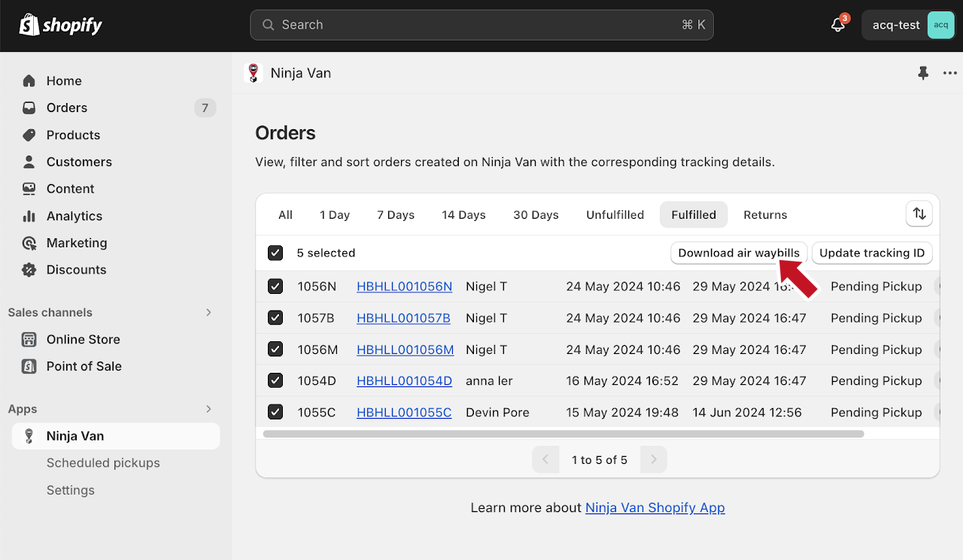This screenshot has height=560, width=963.
Task: Click the notifications bell icon
Action: [x=838, y=25]
